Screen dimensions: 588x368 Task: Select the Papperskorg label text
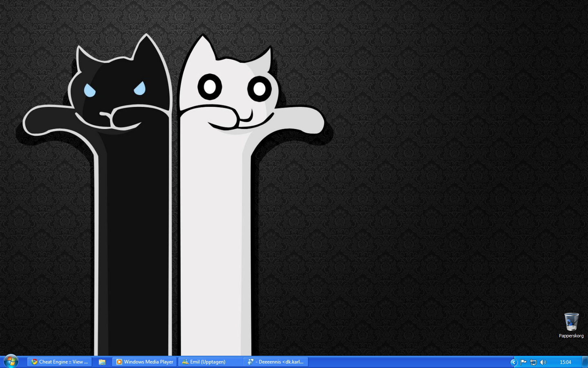pos(571,336)
